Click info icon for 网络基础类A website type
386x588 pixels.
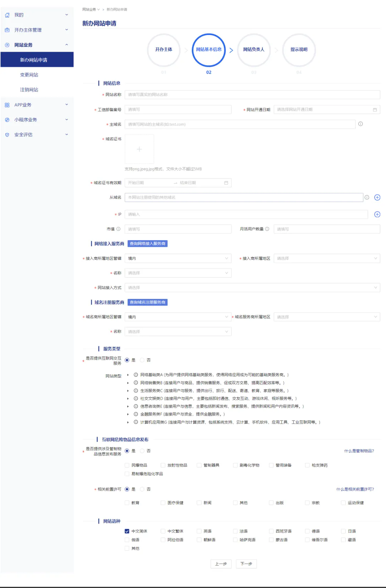136,375
